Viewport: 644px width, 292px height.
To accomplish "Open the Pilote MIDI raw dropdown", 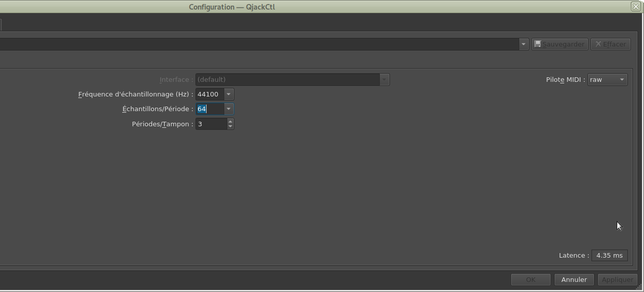I will [607, 79].
